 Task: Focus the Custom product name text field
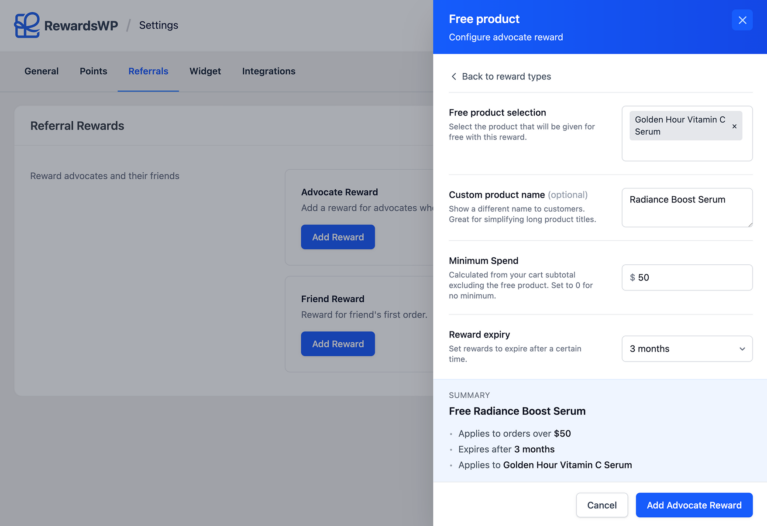685,207
